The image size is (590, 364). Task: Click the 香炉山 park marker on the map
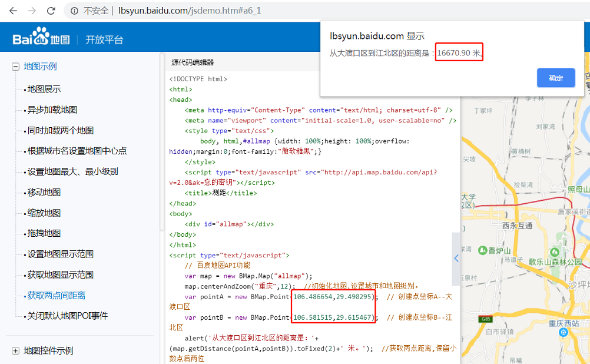coord(483,250)
